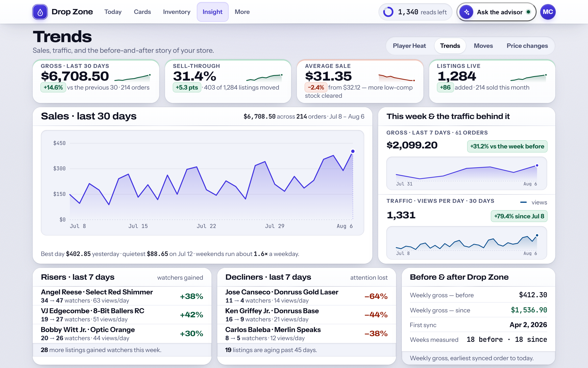Click the 7-day gross mini chart
The height and width of the screenshot is (368, 588).
[x=467, y=173]
